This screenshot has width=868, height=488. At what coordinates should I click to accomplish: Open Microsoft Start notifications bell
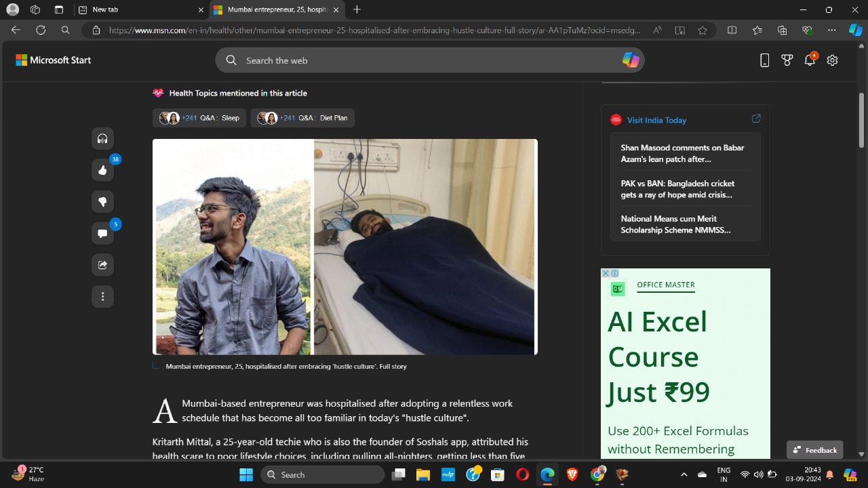click(809, 60)
